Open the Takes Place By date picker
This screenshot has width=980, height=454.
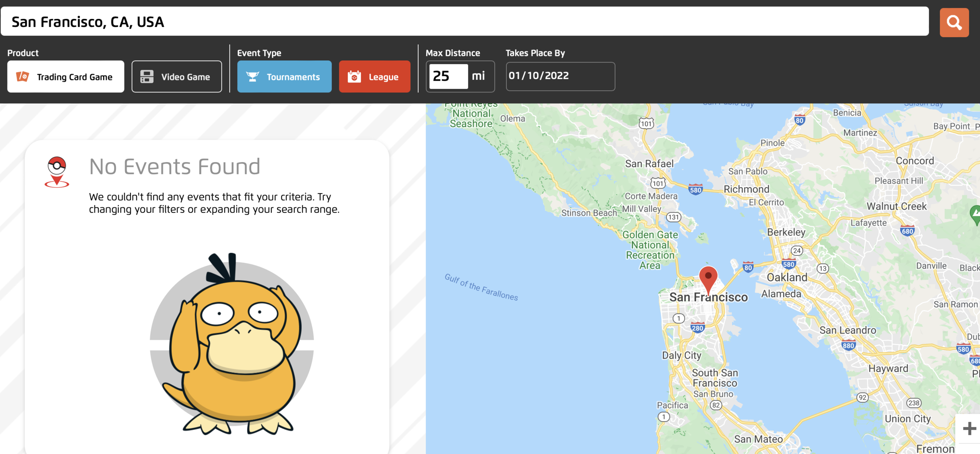(560, 76)
